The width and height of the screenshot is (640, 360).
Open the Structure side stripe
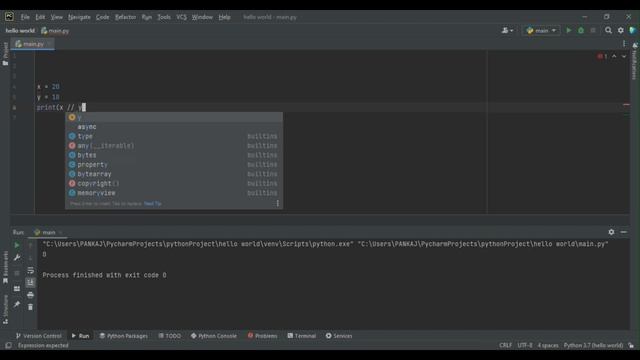pos(5,309)
